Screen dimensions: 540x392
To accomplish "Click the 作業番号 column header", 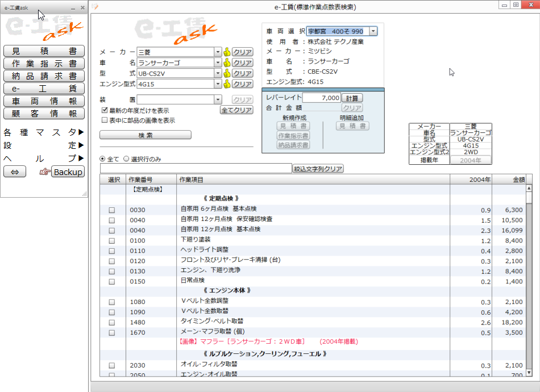I will coord(151,180).
